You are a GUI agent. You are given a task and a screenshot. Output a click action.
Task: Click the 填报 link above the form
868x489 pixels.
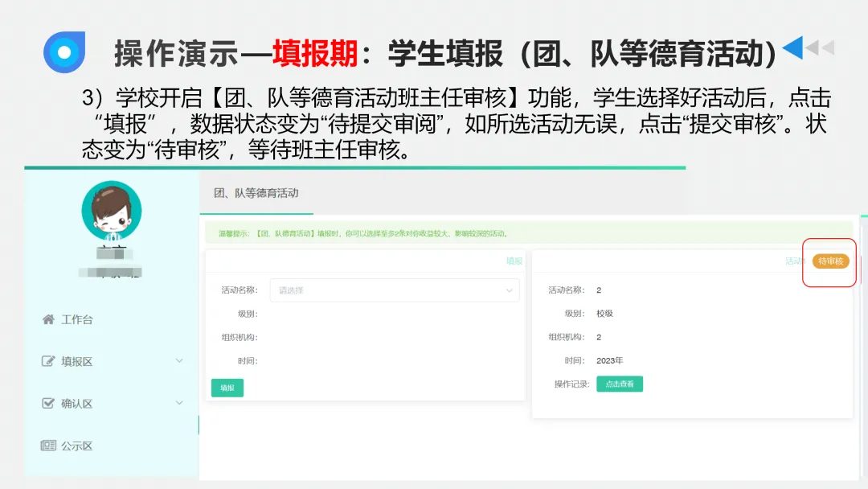(514, 261)
